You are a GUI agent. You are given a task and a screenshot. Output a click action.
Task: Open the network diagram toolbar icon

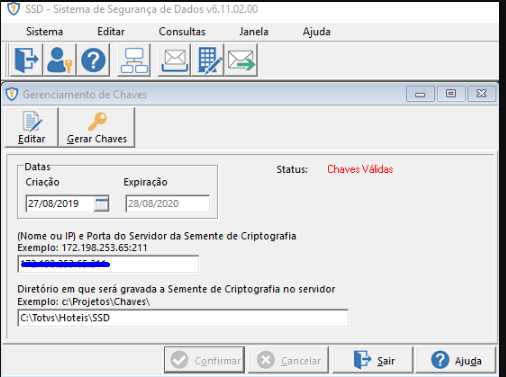coord(134,60)
